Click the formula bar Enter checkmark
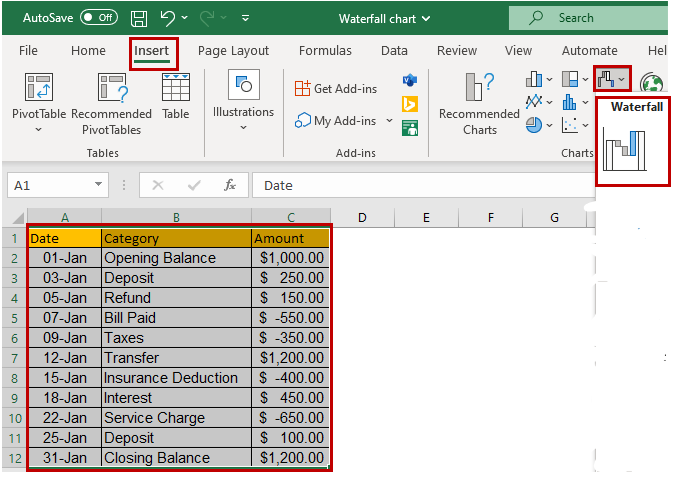The image size is (673, 484). (x=194, y=185)
